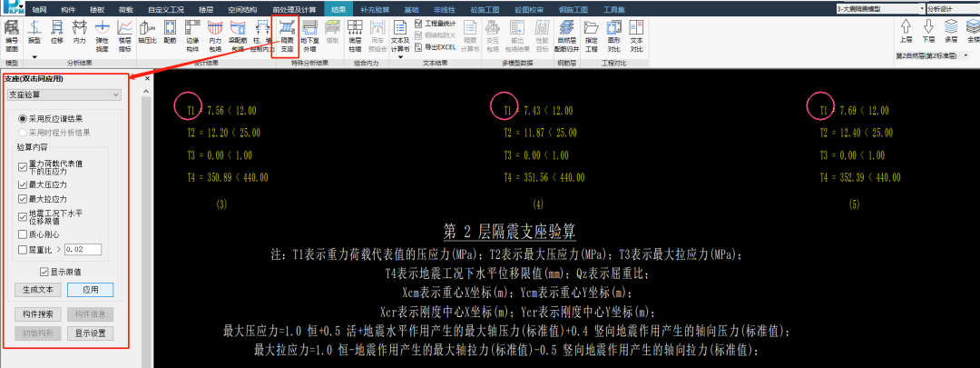
Task: Show 多层 multiple floors view
Action: click(x=951, y=31)
